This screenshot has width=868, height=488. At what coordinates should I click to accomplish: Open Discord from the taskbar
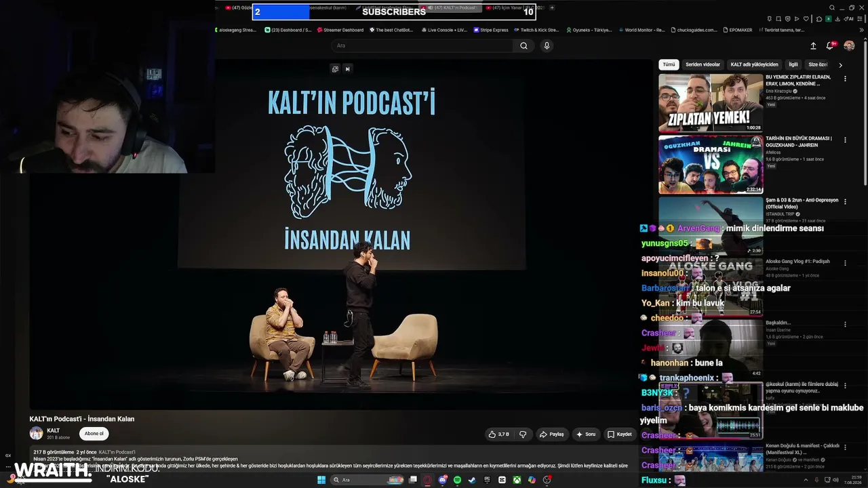pyautogui.click(x=443, y=480)
